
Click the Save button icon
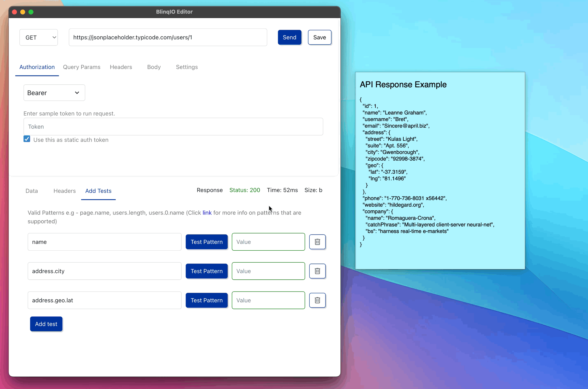[320, 37]
